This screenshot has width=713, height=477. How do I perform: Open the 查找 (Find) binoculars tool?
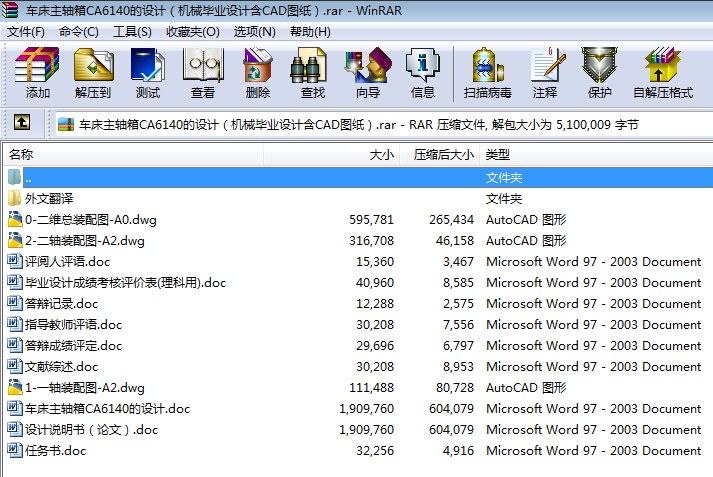click(x=309, y=65)
